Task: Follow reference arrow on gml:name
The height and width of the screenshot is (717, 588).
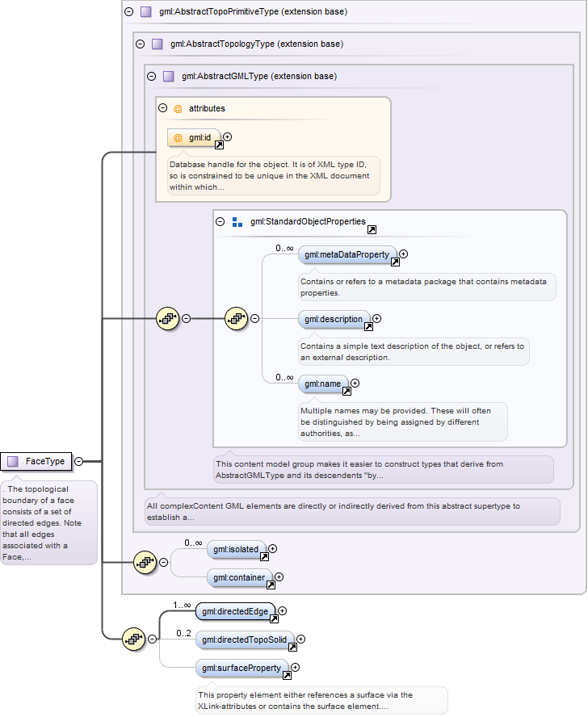Action: click(x=346, y=391)
